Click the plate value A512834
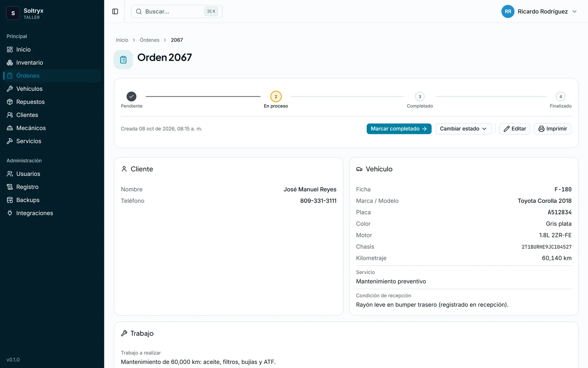The height and width of the screenshot is (368, 588). 560,212
